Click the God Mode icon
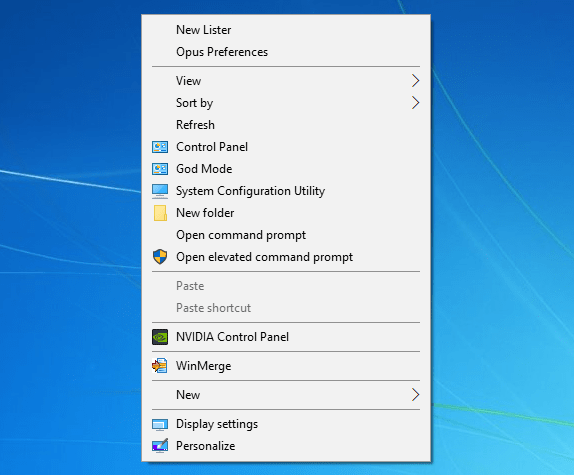The height and width of the screenshot is (475, 574). pos(160,169)
